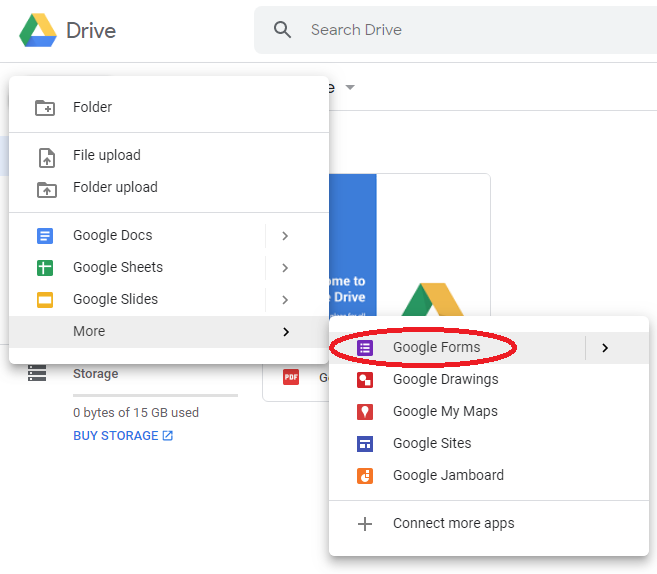Image resolution: width=657 pixels, height=574 pixels.
Task: Click the Google Drive logo
Action: [38, 30]
